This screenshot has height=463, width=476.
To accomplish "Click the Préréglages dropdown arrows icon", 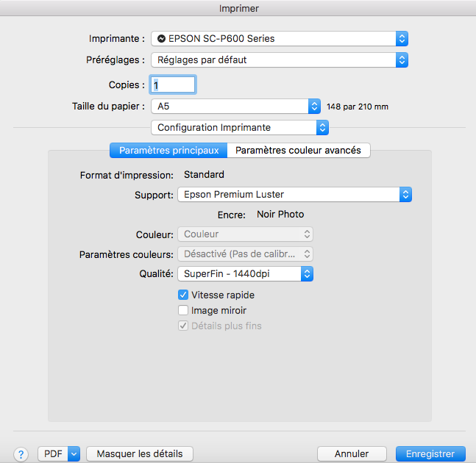I will (x=402, y=60).
